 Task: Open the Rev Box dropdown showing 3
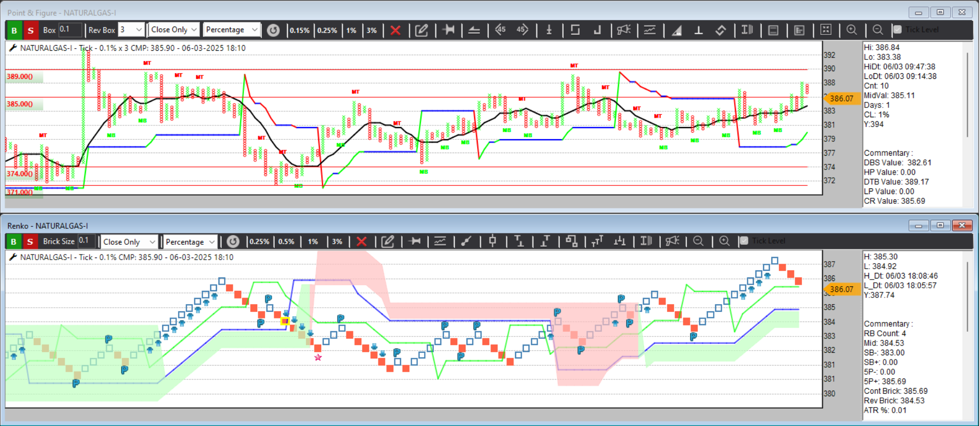131,30
